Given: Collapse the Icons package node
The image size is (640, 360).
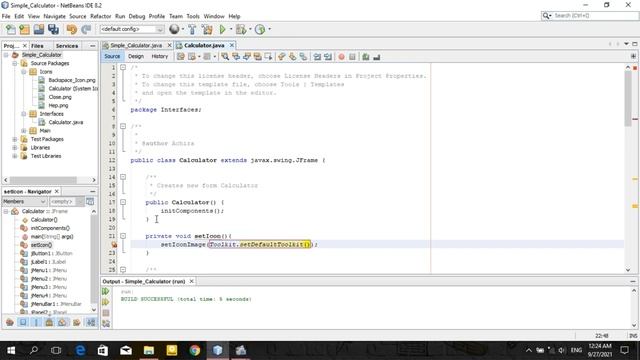Looking at the screenshot, I should [24, 72].
